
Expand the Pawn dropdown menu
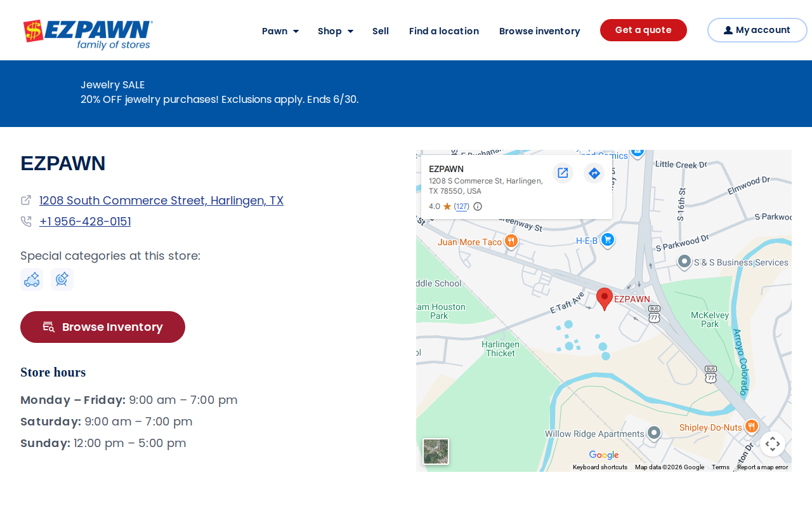pos(280,31)
